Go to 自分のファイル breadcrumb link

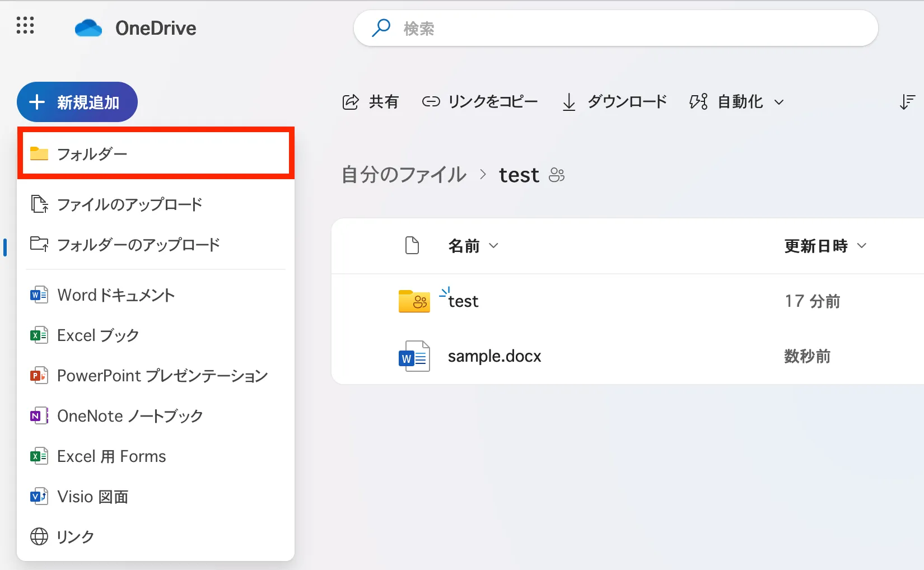[404, 175]
